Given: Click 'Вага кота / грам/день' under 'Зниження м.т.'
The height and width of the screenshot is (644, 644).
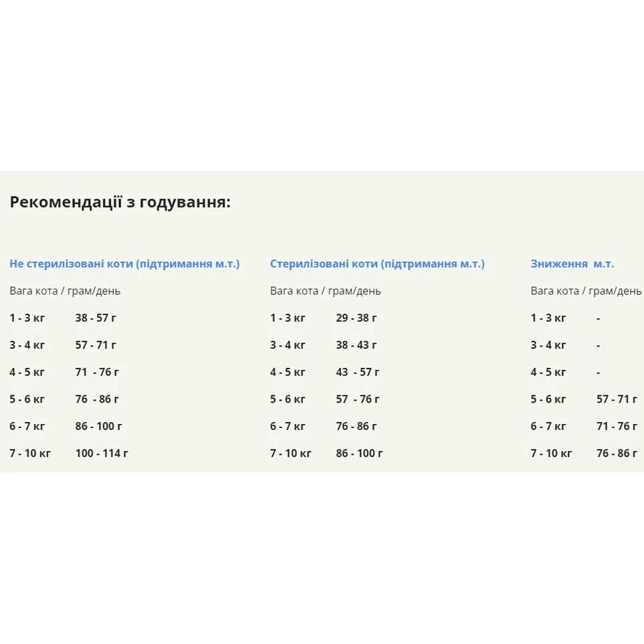Looking at the screenshot, I should (586, 291).
